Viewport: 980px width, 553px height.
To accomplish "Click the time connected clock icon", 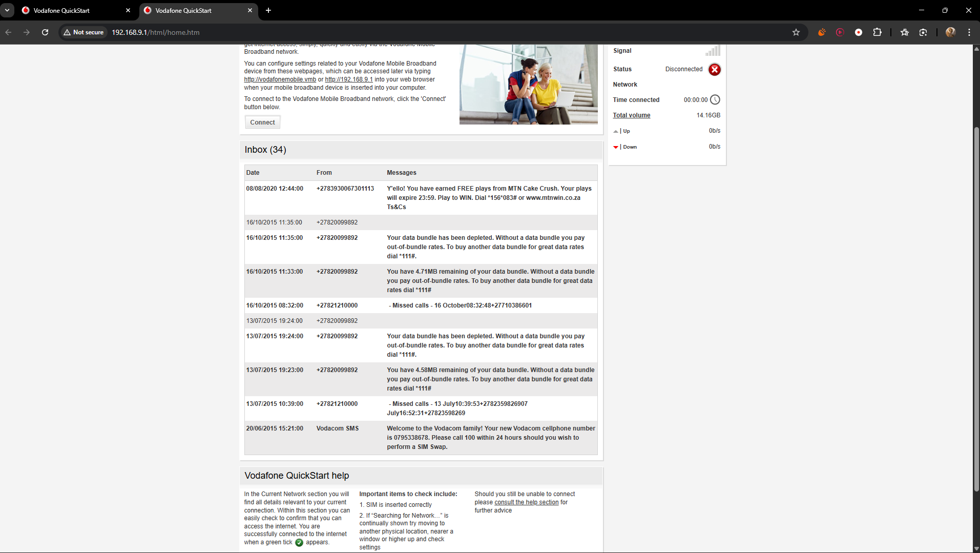I will pyautogui.click(x=715, y=100).
